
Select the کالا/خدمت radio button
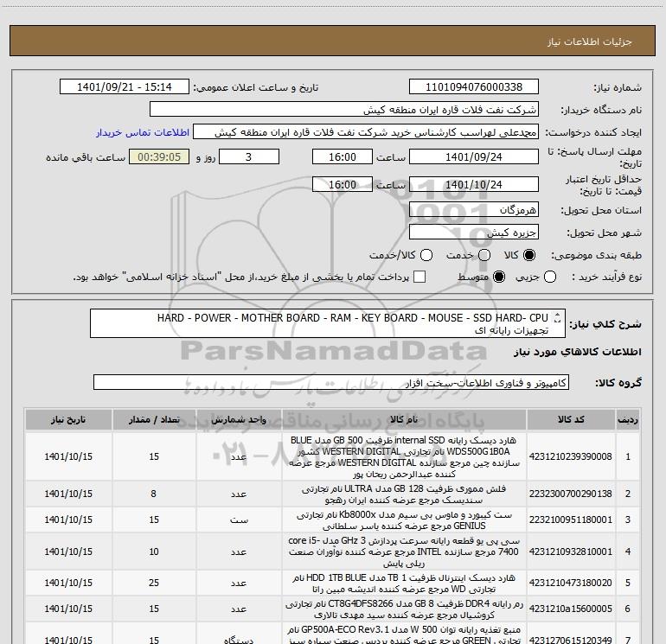426,255
